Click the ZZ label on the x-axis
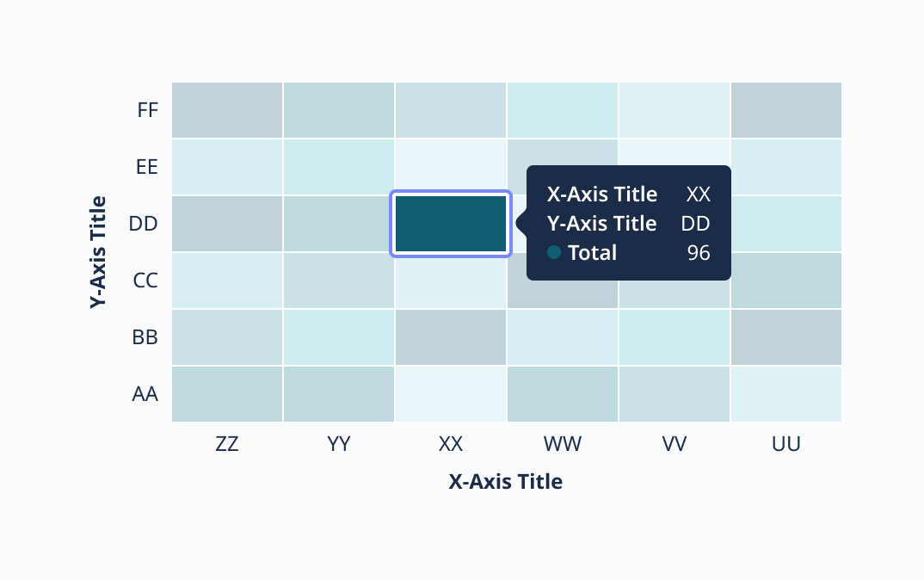 [227, 444]
